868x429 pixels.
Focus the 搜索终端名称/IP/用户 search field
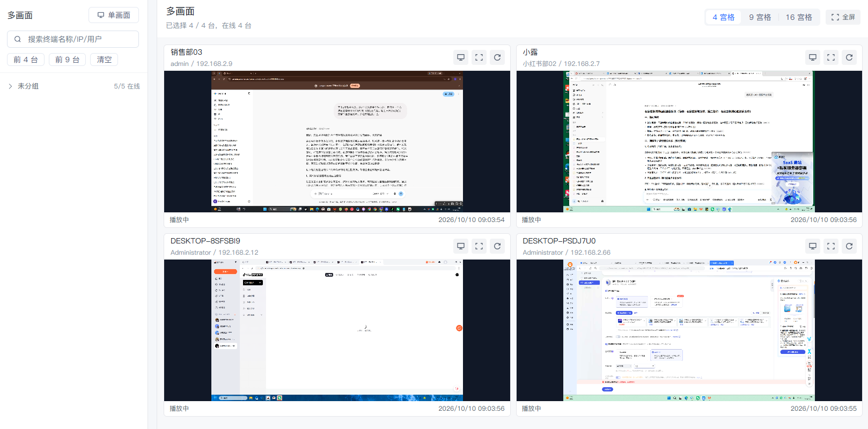pyautogui.click(x=73, y=39)
